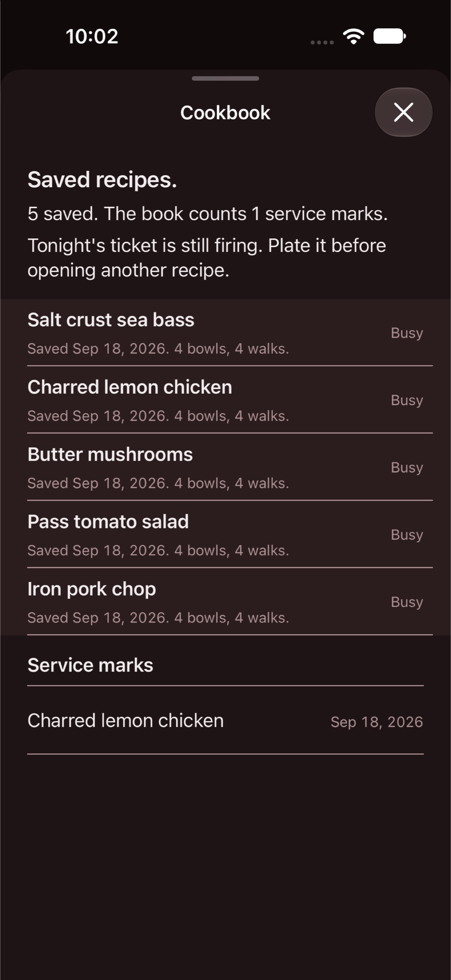Tap Busy label beside Pass tomato salad

click(x=407, y=535)
